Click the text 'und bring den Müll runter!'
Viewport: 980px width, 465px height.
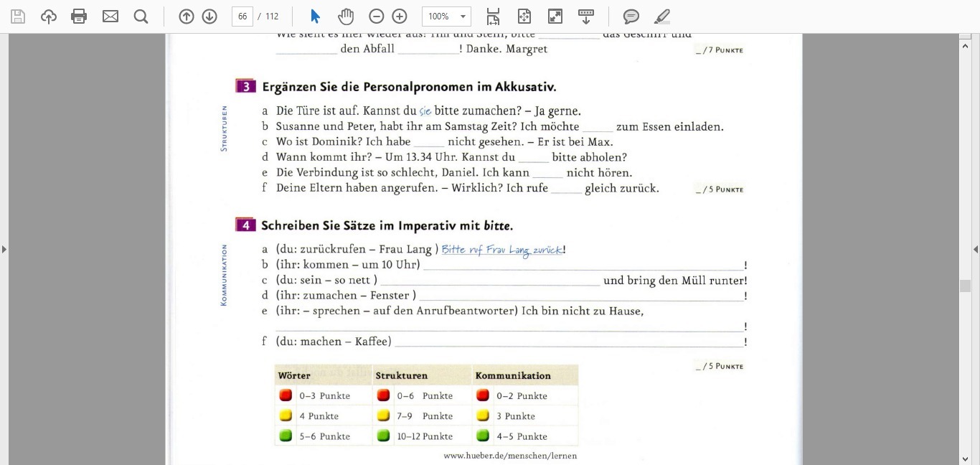coord(675,281)
